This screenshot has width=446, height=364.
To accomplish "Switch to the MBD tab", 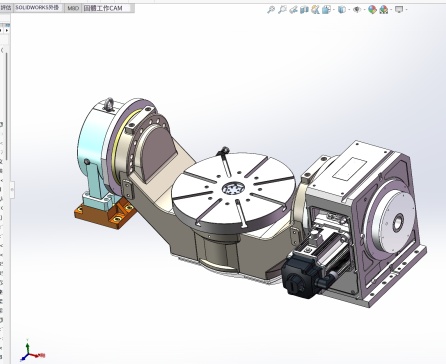I will [x=73, y=8].
